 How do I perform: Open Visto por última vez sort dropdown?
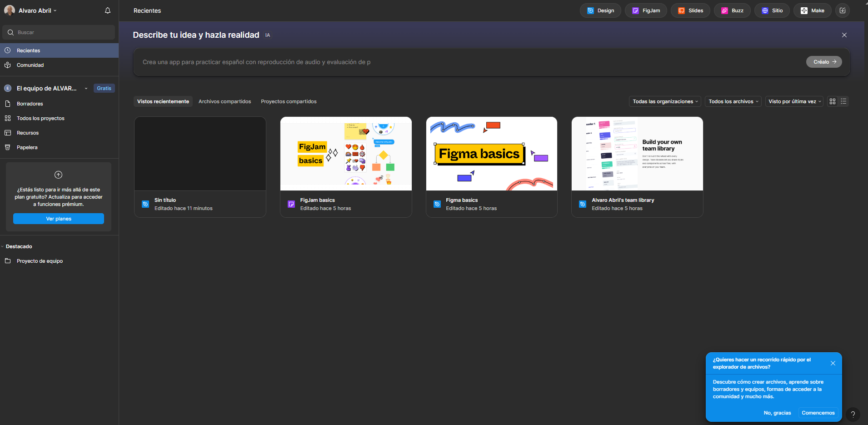(794, 101)
